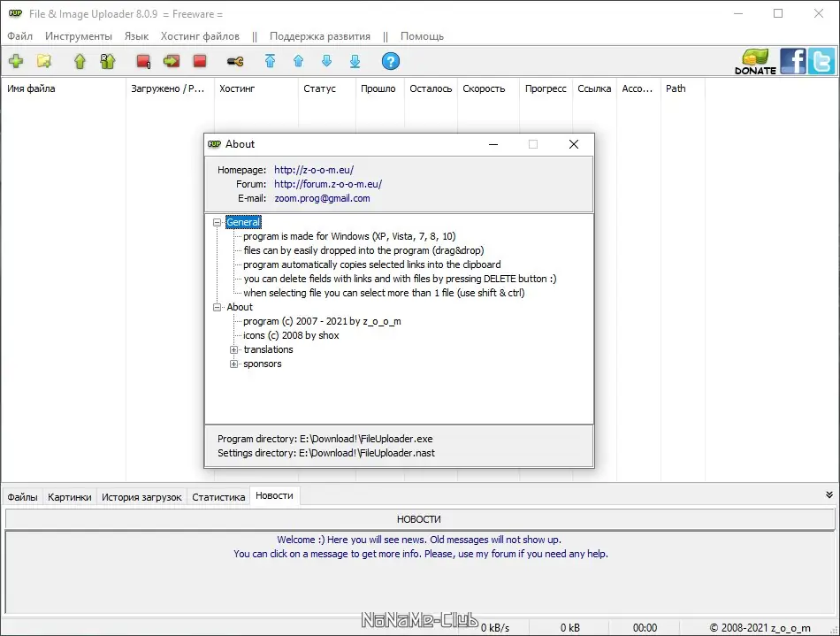Click the key settings toolbar icon
840x636 pixels.
pyautogui.click(x=235, y=61)
